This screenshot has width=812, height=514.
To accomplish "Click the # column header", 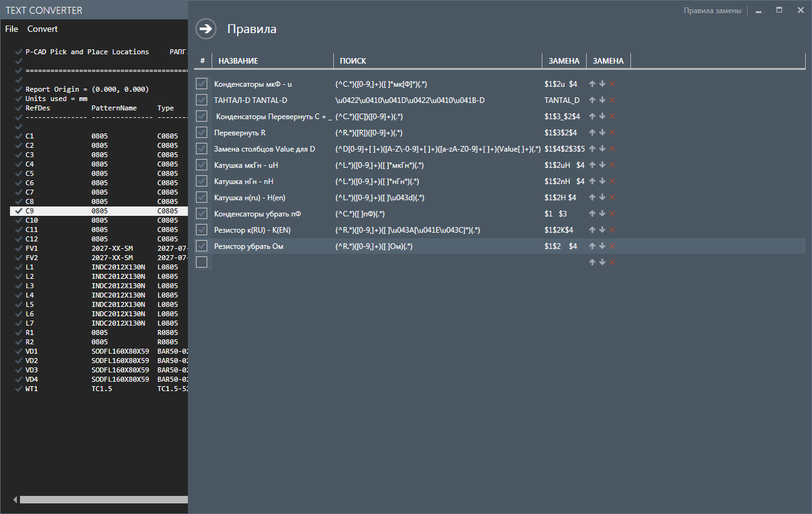I will pos(203,61).
